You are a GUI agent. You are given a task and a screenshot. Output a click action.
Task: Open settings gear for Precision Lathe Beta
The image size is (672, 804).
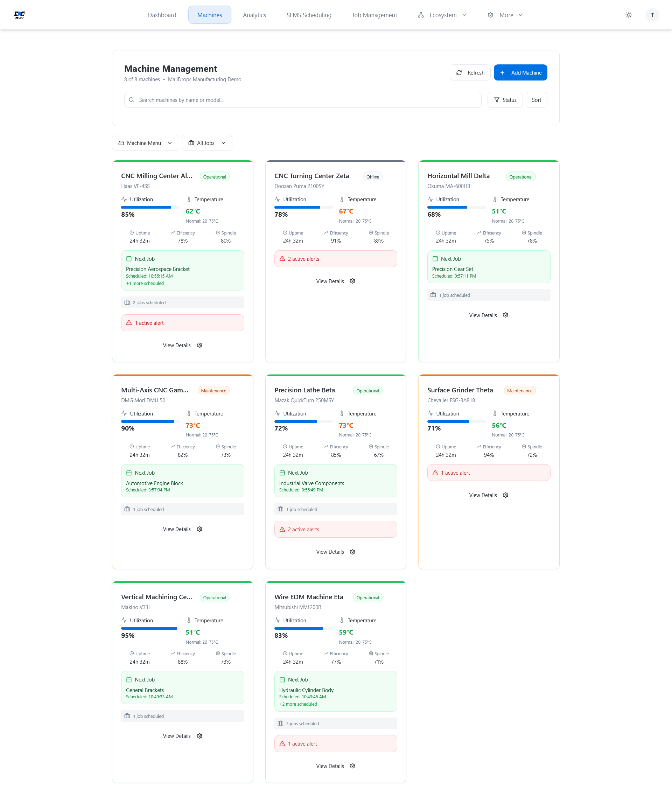click(353, 552)
